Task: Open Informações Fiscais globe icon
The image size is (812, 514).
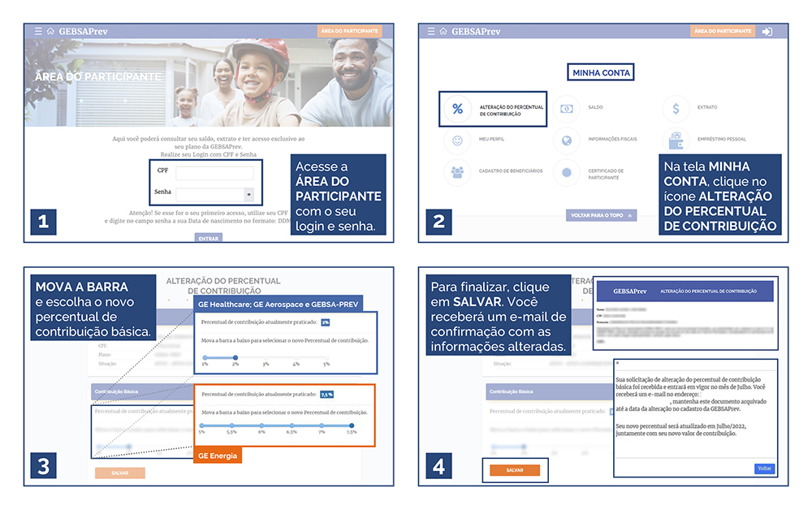Action: [567, 140]
